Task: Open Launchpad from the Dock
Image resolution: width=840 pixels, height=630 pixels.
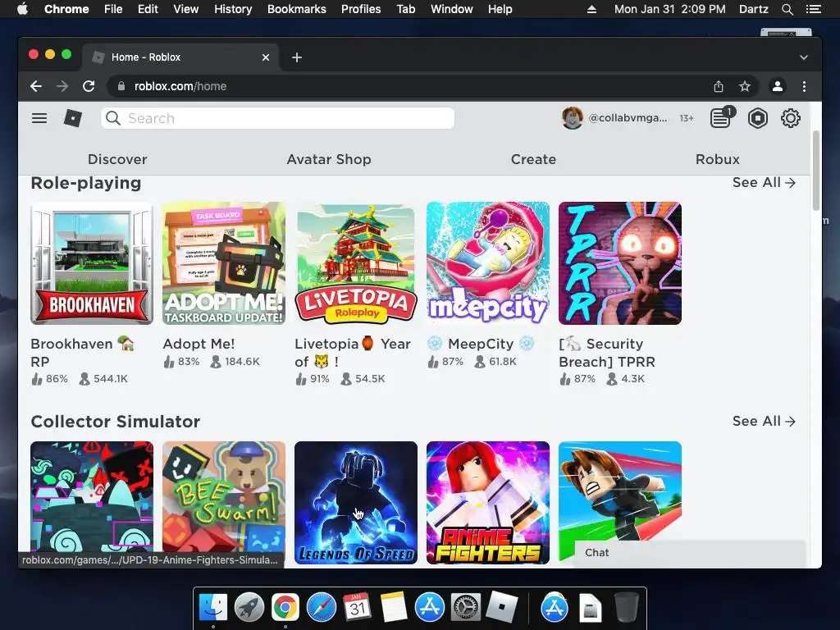Action: (249, 608)
